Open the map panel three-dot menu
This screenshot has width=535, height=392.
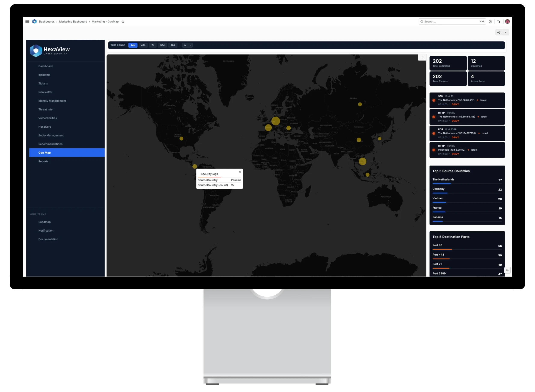click(423, 58)
